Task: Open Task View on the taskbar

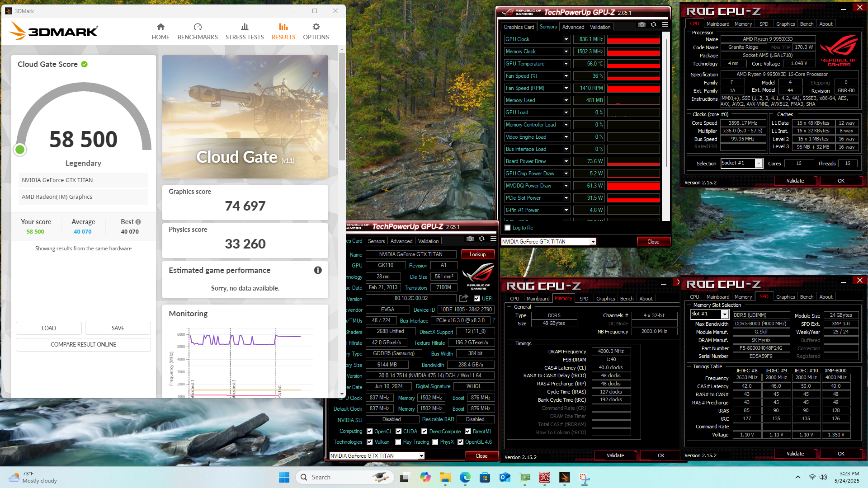Action: 405,477
